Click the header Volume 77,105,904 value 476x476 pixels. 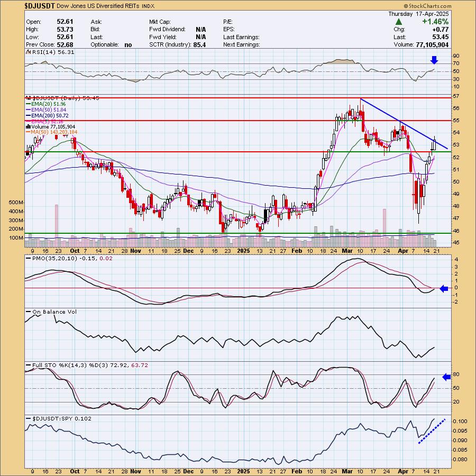[432, 44]
